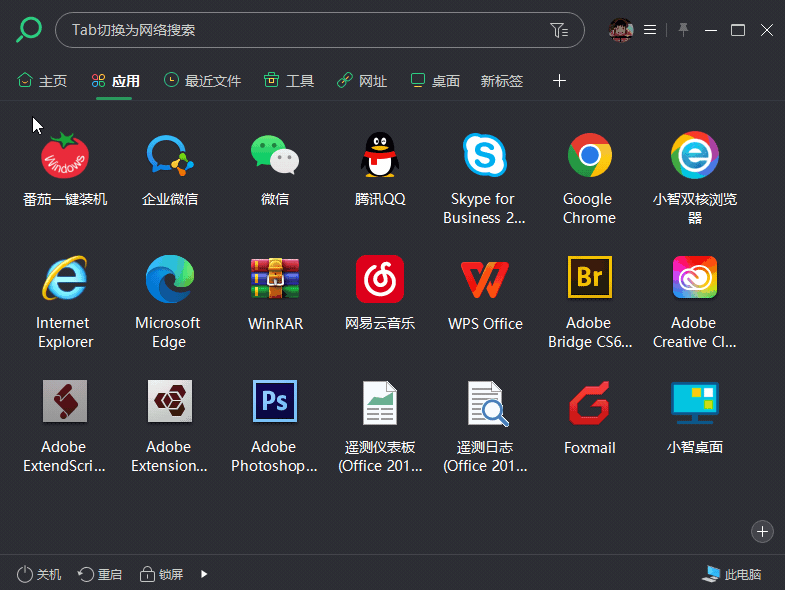Image resolution: width=785 pixels, height=590 pixels.
Task: Open Microsoft Edge
Action: tap(170, 278)
